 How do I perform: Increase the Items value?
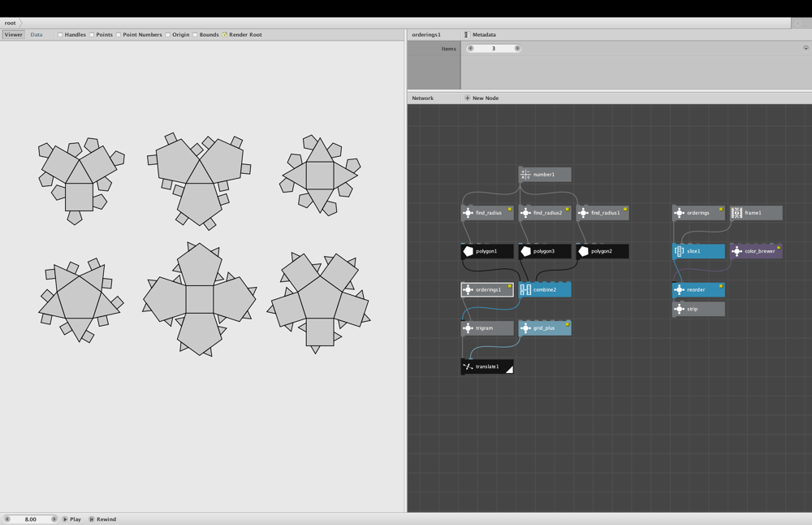click(516, 48)
